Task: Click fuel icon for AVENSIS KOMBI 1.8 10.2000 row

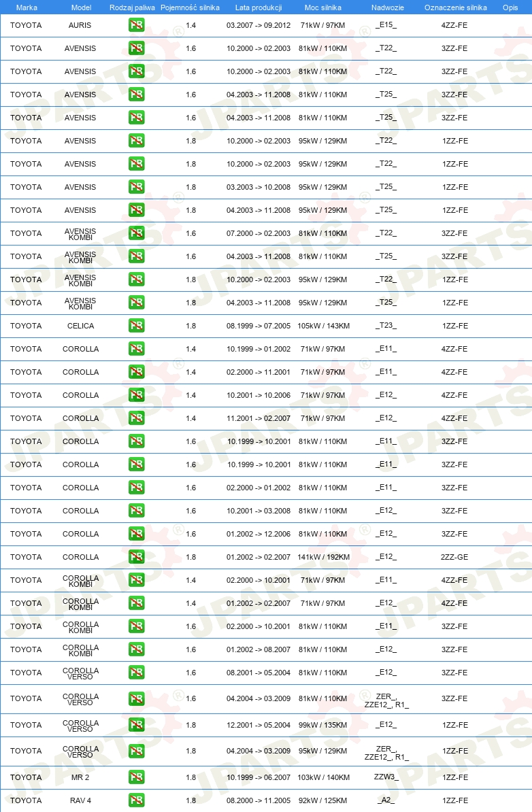Action: (137, 279)
